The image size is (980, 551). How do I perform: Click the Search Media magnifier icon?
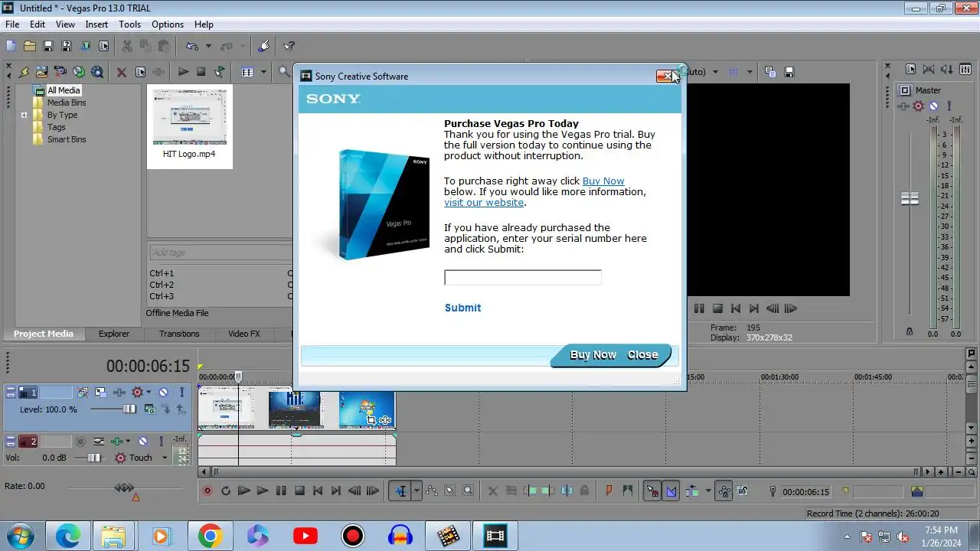tap(285, 72)
